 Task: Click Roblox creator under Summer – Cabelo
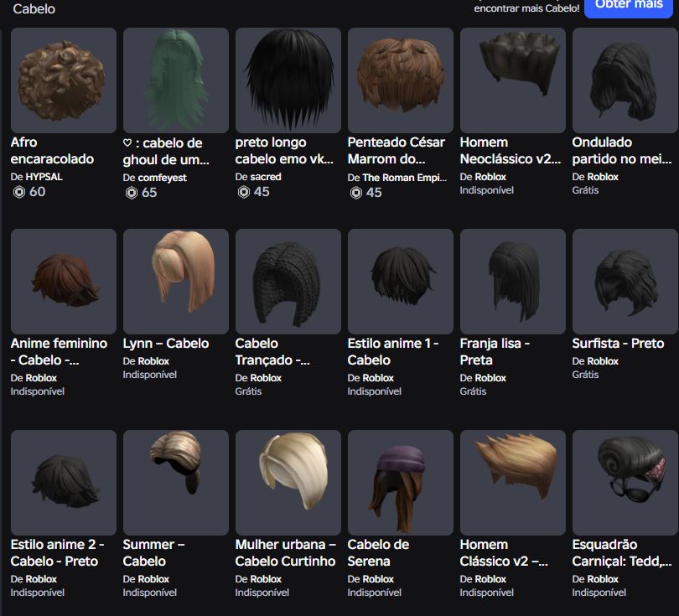(153, 579)
